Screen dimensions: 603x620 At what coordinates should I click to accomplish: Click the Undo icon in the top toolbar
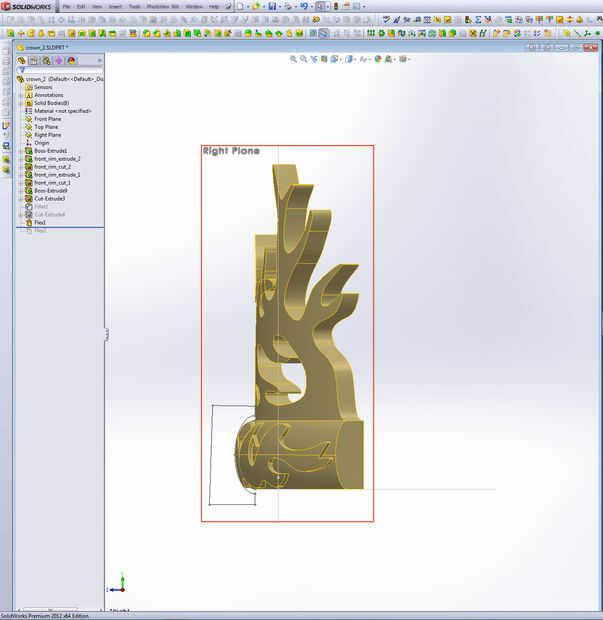click(304, 6)
